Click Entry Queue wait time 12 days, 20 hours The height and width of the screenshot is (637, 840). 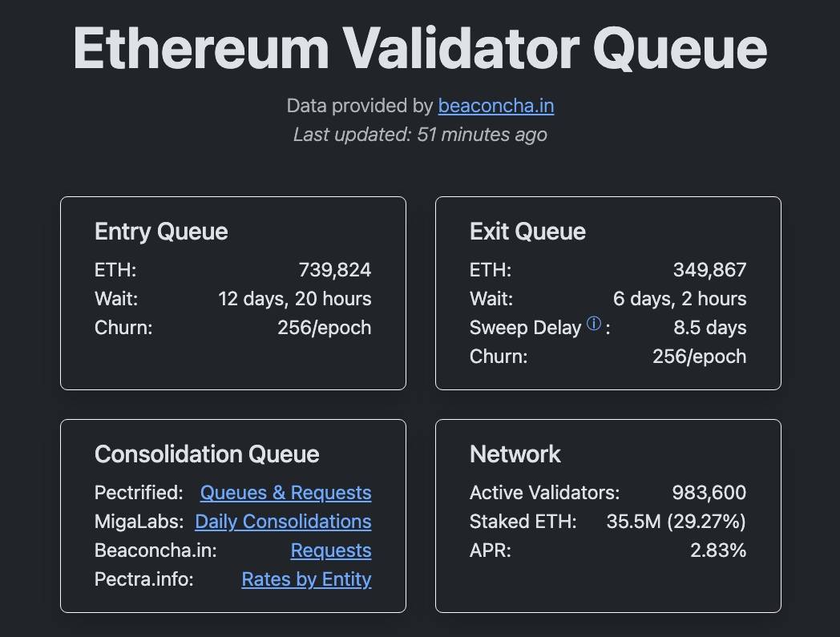pyautogui.click(x=294, y=299)
